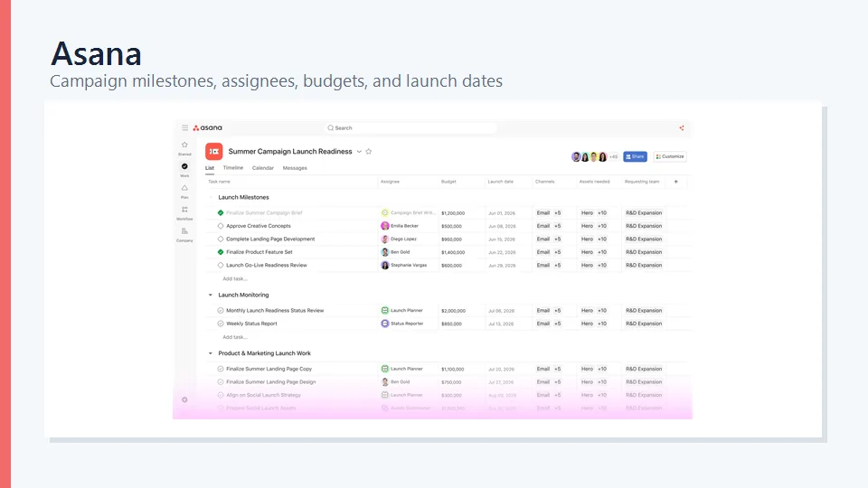Click the Asana logo

(x=208, y=127)
